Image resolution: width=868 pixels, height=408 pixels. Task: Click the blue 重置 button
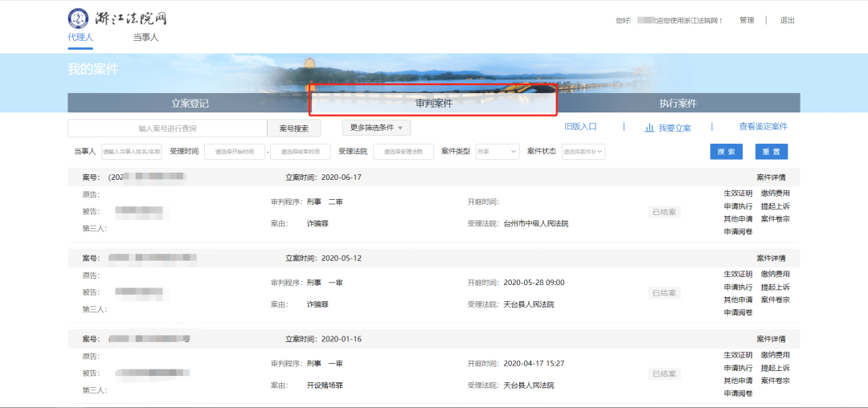click(x=771, y=152)
